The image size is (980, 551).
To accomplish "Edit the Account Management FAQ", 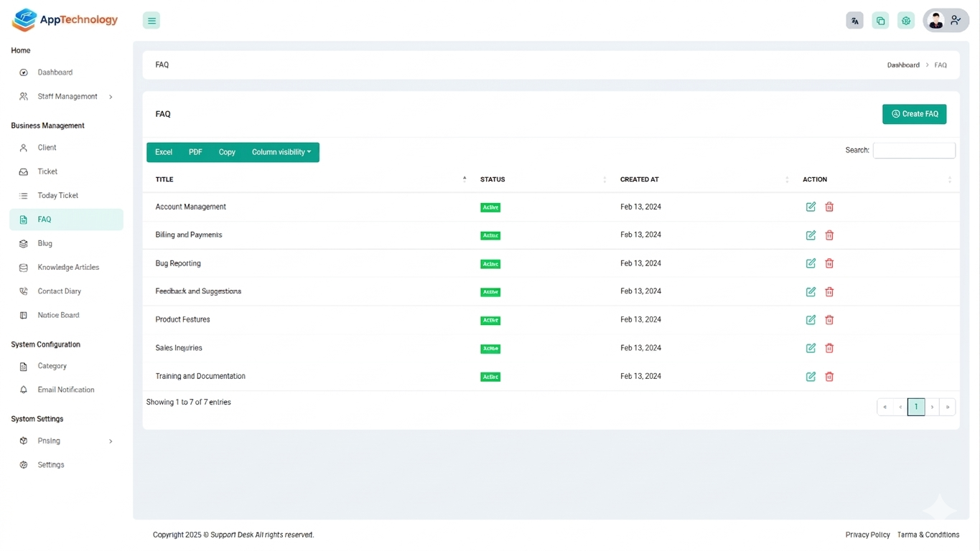I will (x=811, y=207).
